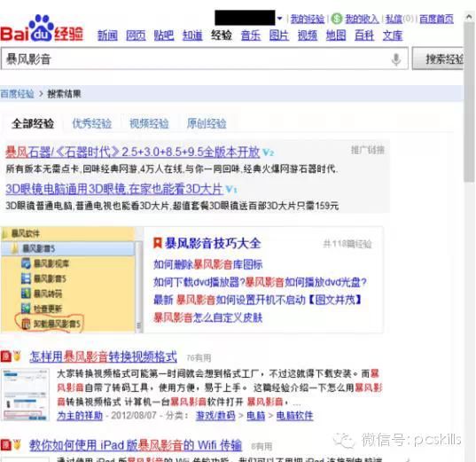Click the search box containing 暴风影音
476x462 pixels.
coord(204,59)
